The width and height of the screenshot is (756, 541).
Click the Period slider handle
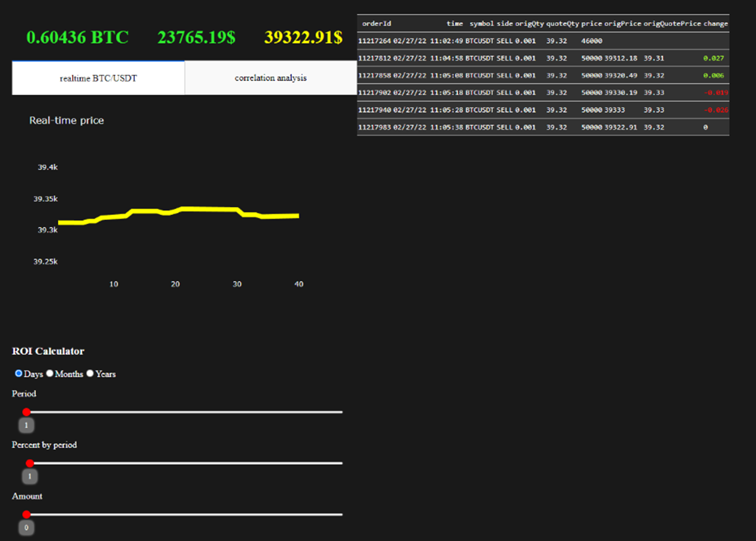[26, 412]
